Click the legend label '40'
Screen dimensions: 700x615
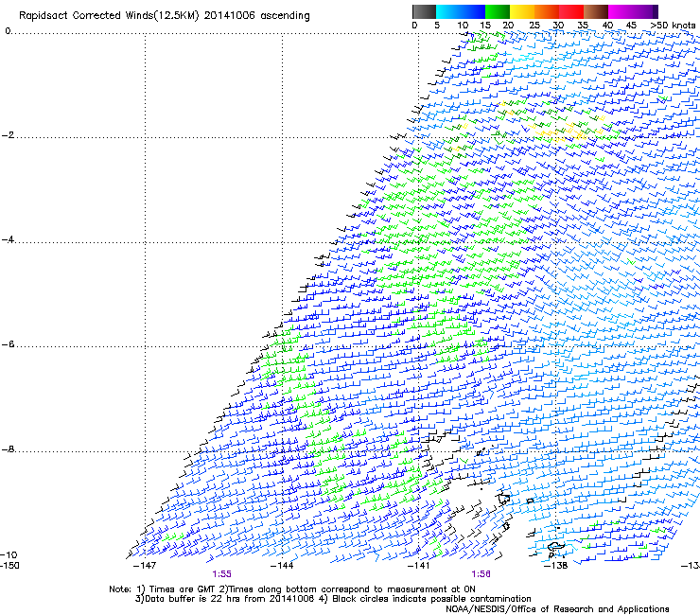point(607,26)
